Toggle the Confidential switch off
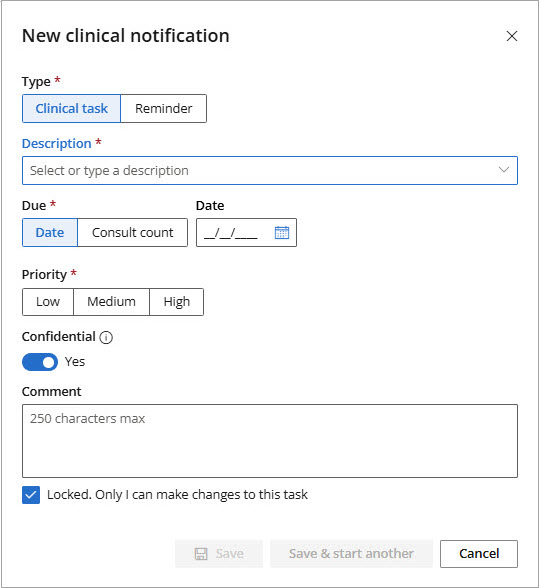Viewport: 539px width, 588px height. [x=40, y=362]
